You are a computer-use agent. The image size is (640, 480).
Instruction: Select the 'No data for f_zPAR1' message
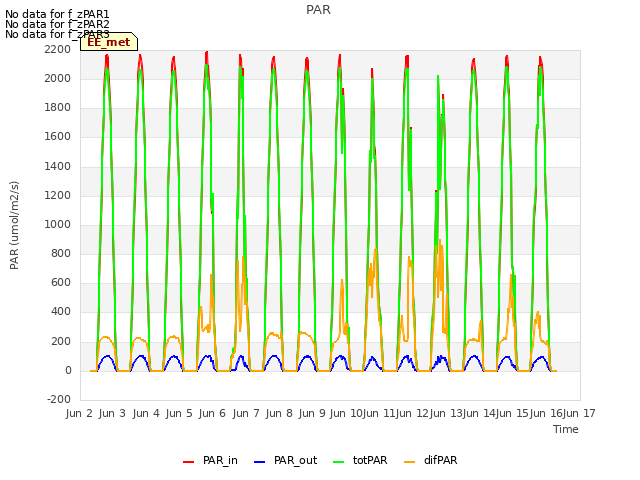point(57,15)
